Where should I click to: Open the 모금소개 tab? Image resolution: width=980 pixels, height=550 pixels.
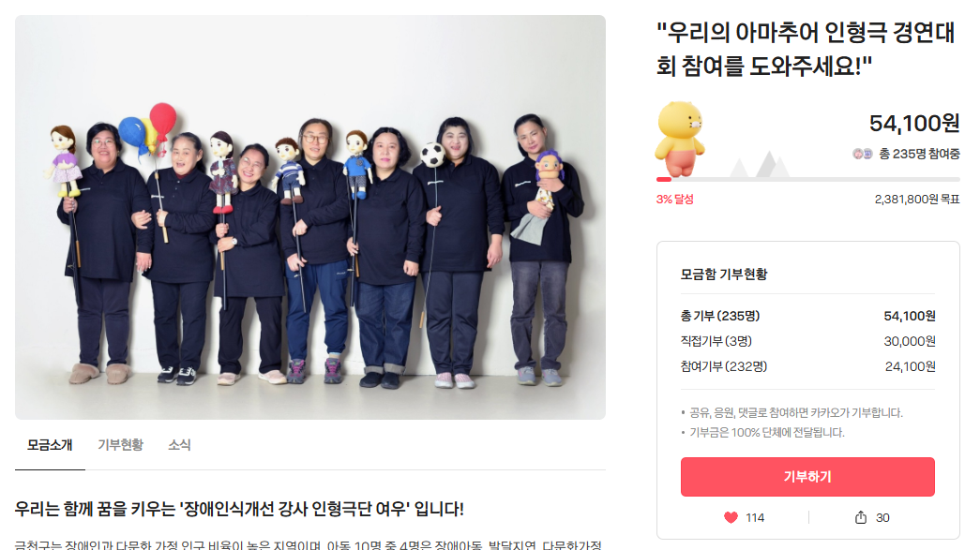click(x=50, y=445)
